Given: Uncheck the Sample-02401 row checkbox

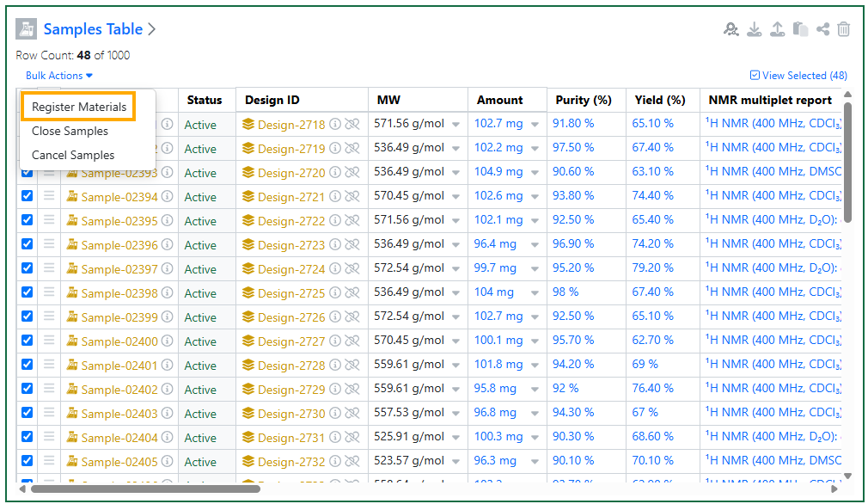Looking at the screenshot, I should [28, 365].
